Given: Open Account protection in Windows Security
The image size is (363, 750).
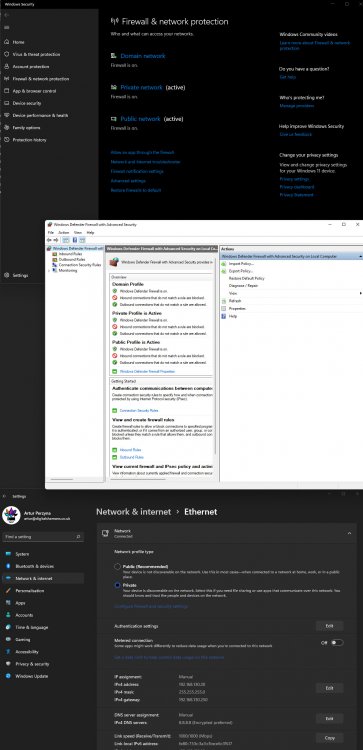Looking at the screenshot, I should tap(31, 66).
